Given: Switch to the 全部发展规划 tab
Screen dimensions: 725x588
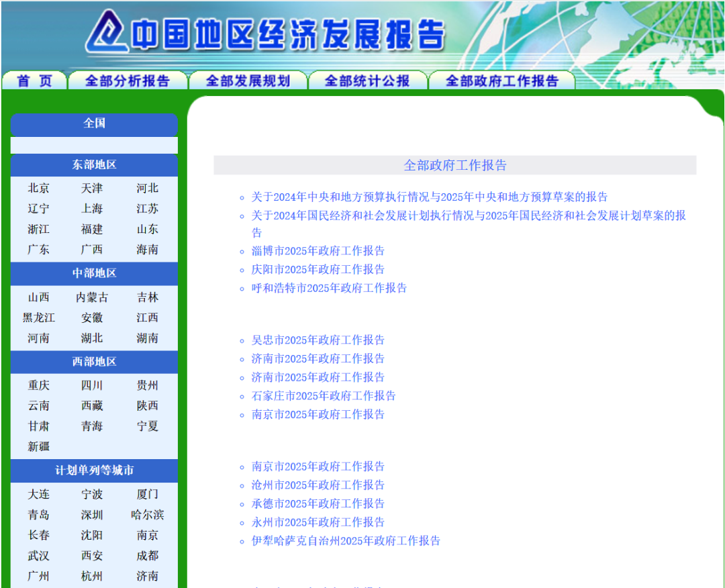Looking at the screenshot, I should [248, 81].
